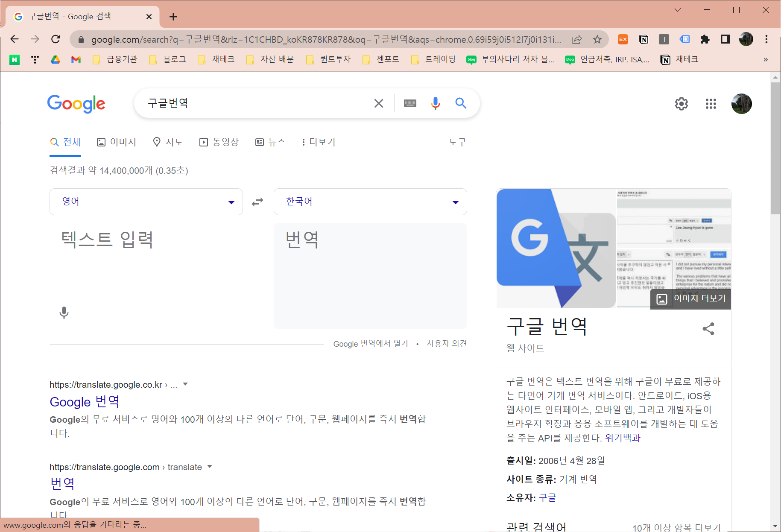Viewport: 781px width, 532px height.
Task: Share the 구글 번역 knowledge panel
Action: point(708,329)
